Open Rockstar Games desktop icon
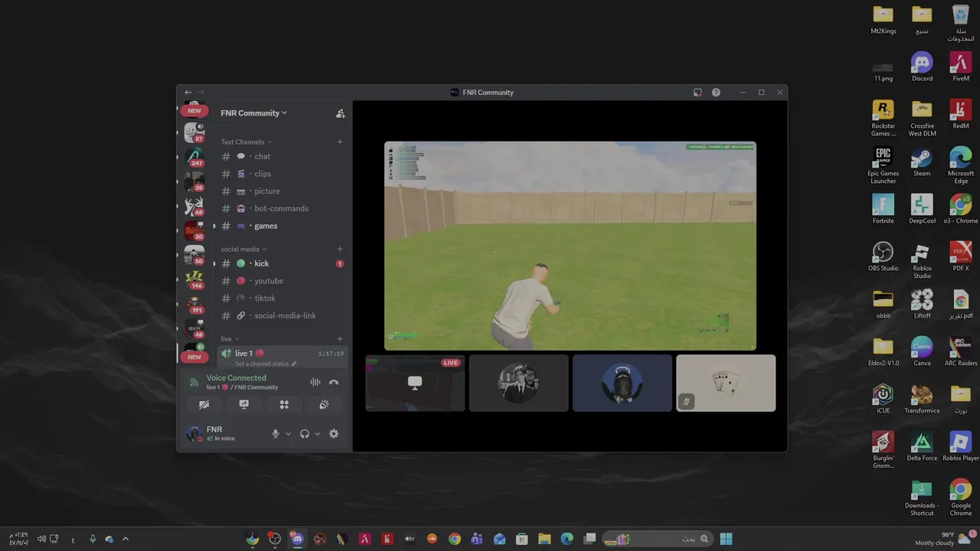The image size is (980, 551). pyautogui.click(x=883, y=119)
